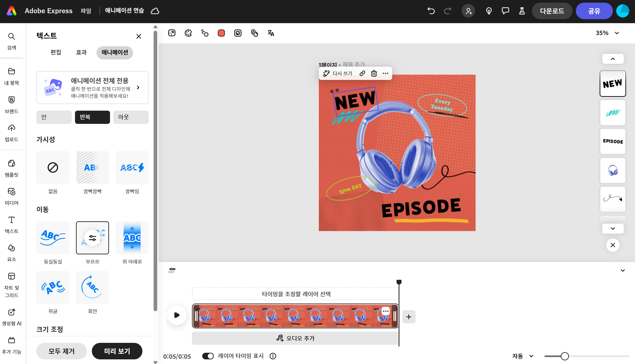Click the red fill color swatch

[221, 33]
